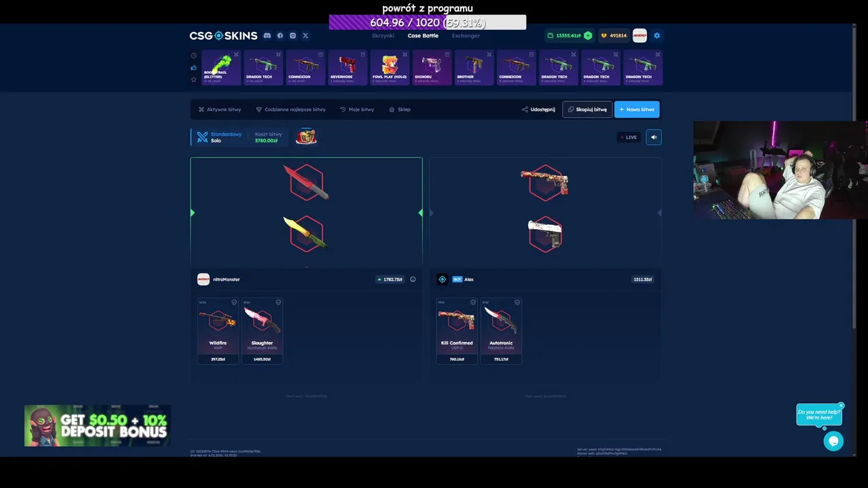Open the Moje bitwy tab
Image resolution: width=868 pixels, height=488 pixels.
point(357,109)
